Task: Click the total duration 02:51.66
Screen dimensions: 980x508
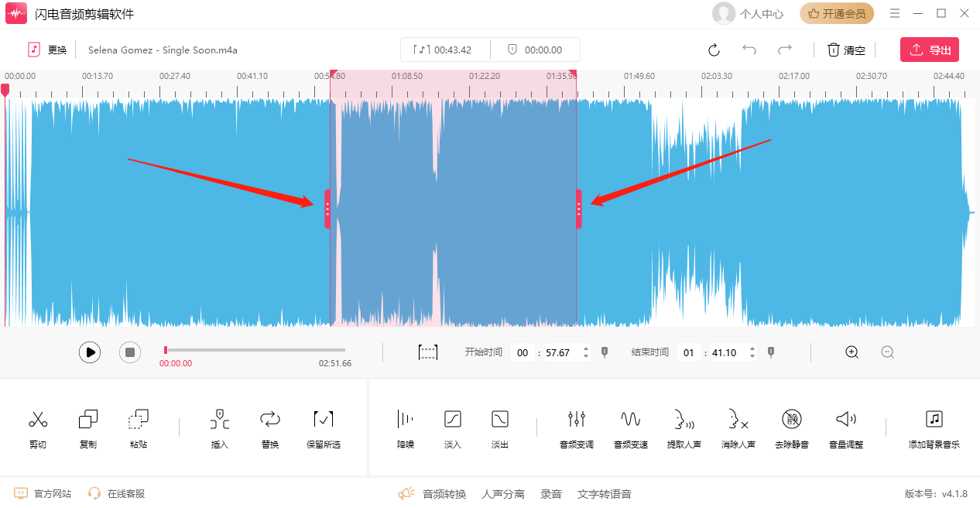Action: tap(335, 363)
